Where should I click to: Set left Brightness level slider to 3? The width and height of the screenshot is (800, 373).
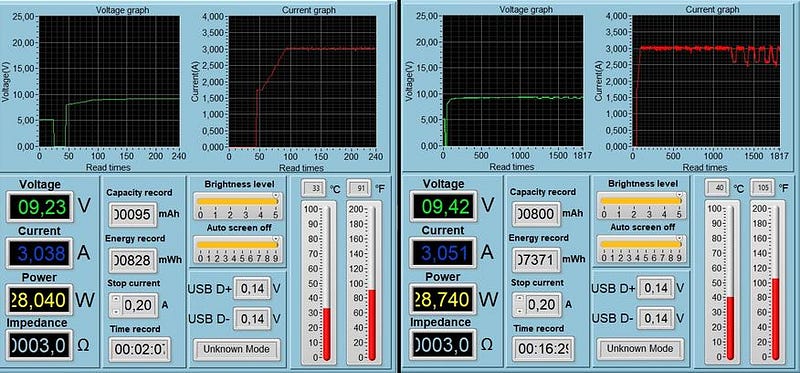[x=246, y=202]
